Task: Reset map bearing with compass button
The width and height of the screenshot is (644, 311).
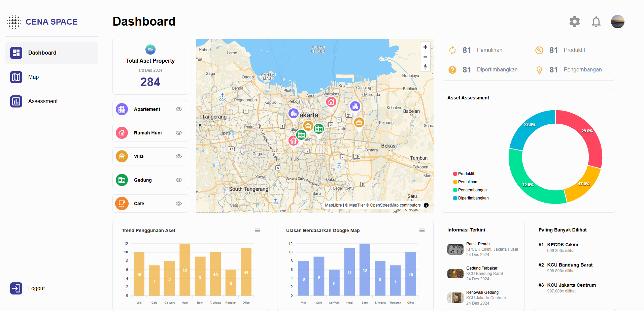Action: click(x=425, y=67)
